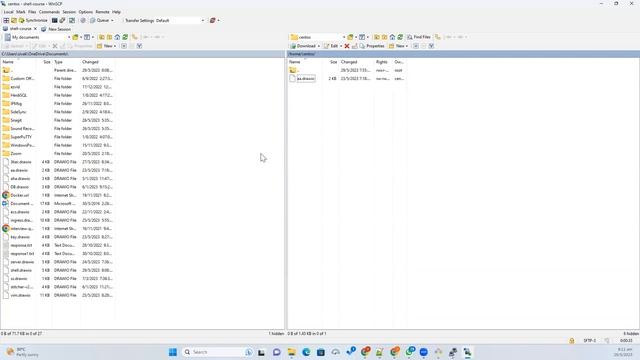The image size is (640, 360).
Task: Open the Commands menu
Action: point(49,12)
